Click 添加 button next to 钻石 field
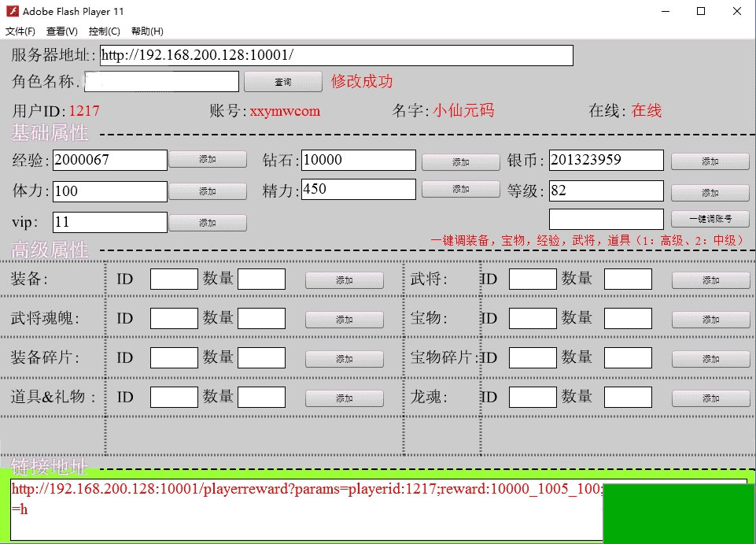The width and height of the screenshot is (756, 544). pos(460,162)
